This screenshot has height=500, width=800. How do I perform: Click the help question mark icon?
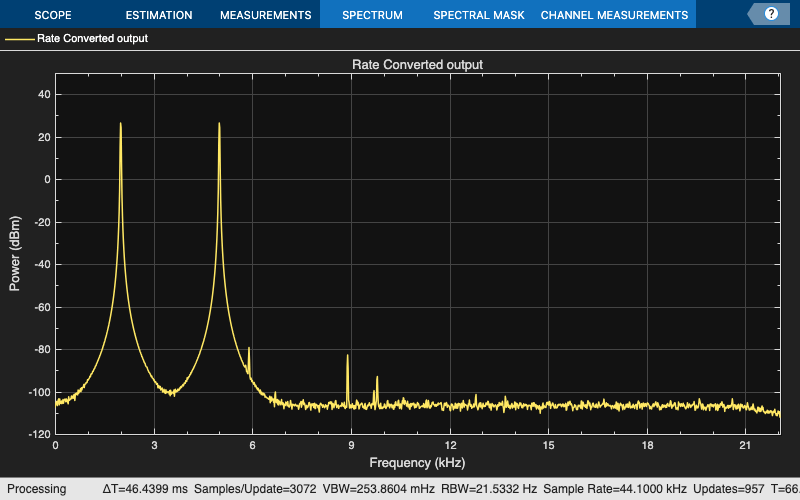click(771, 14)
